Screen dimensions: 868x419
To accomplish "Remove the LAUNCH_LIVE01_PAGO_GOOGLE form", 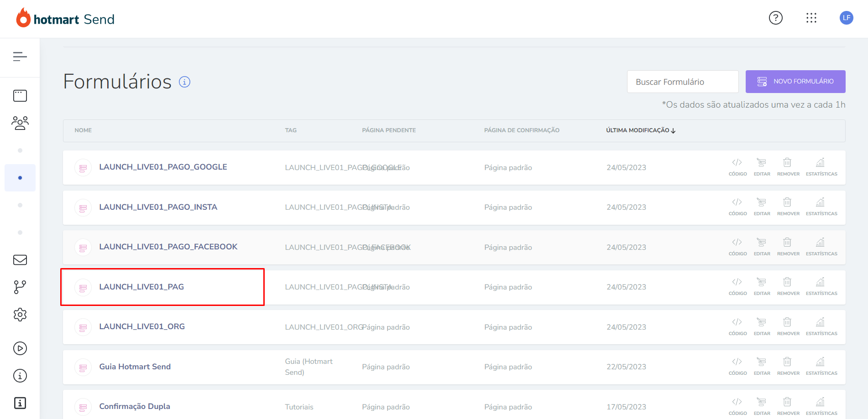I will (x=788, y=167).
